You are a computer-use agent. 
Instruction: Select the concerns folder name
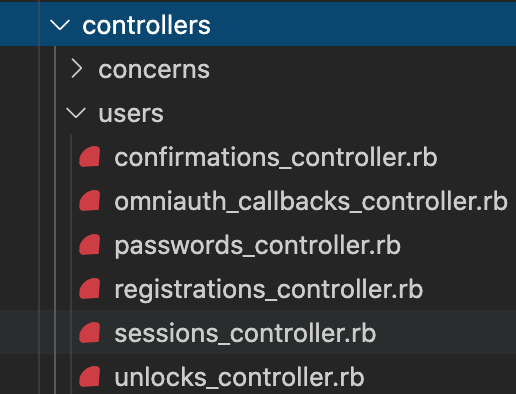[154, 70]
